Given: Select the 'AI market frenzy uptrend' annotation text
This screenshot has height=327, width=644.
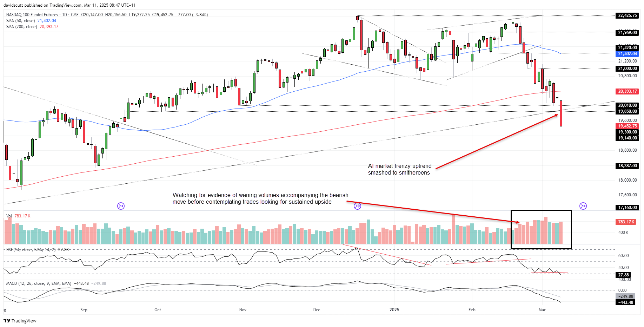Looking at the screenshot, I should (x=400, y=166).
